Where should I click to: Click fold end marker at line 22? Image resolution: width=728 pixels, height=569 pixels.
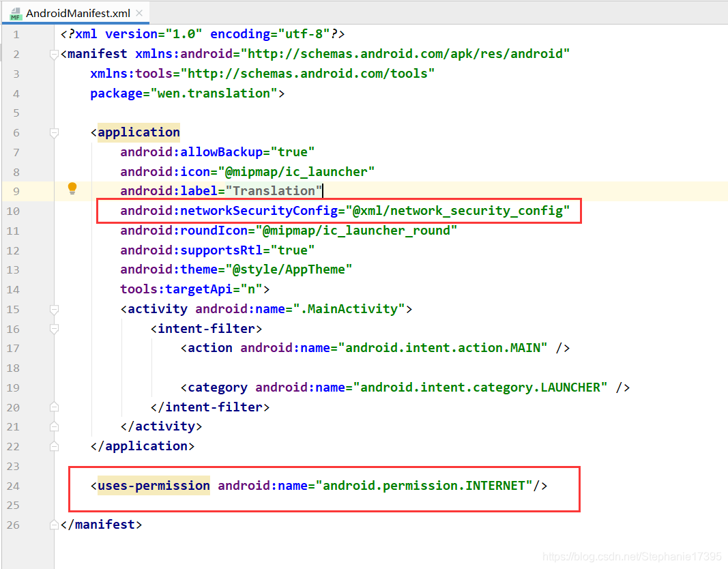tap(54, 446)
